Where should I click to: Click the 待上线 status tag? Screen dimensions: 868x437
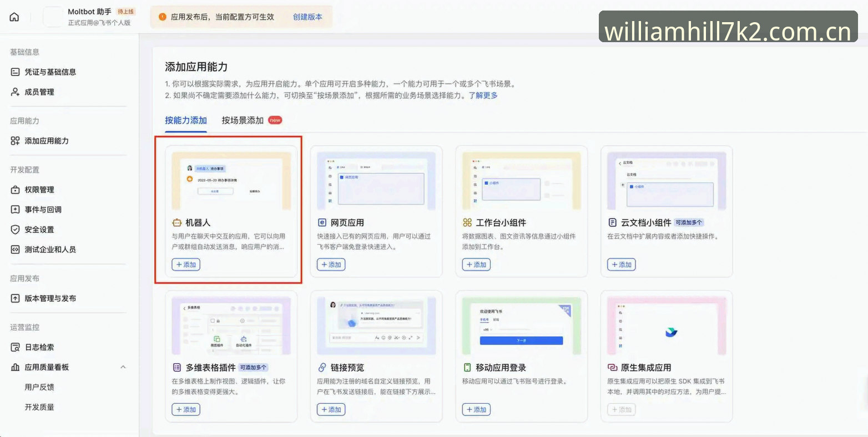(126, 12)
